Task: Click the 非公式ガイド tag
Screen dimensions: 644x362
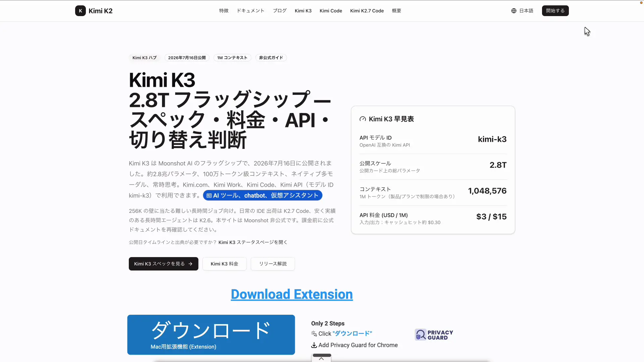Action: 271,58
